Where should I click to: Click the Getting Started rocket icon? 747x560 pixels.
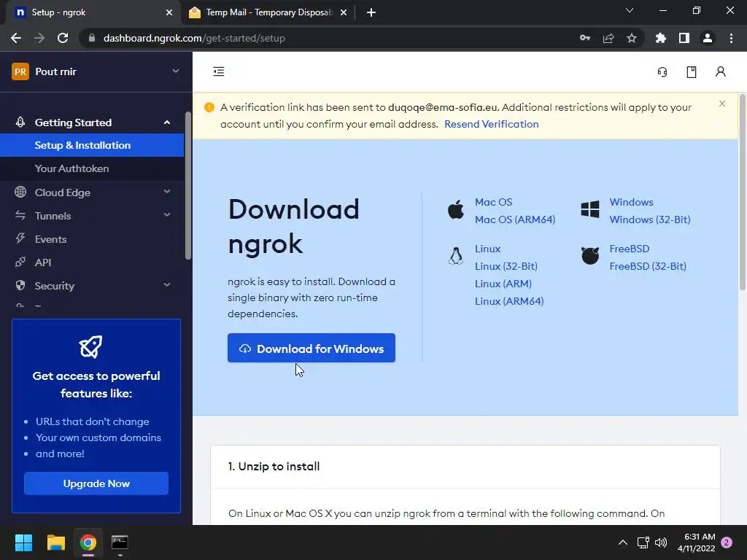[20, 122]
